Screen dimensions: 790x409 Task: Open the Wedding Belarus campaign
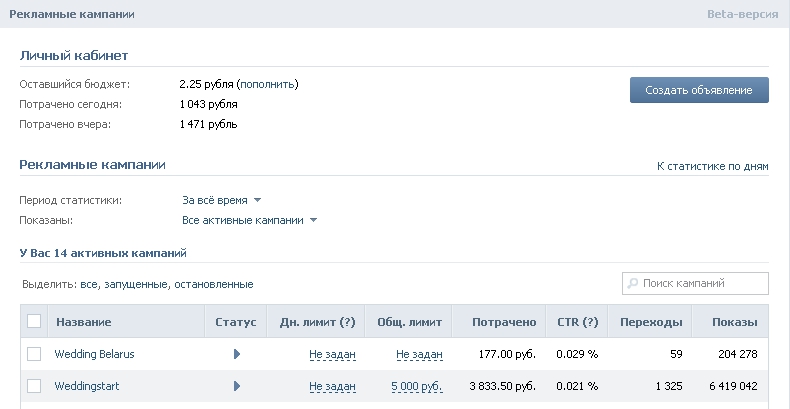94,354
